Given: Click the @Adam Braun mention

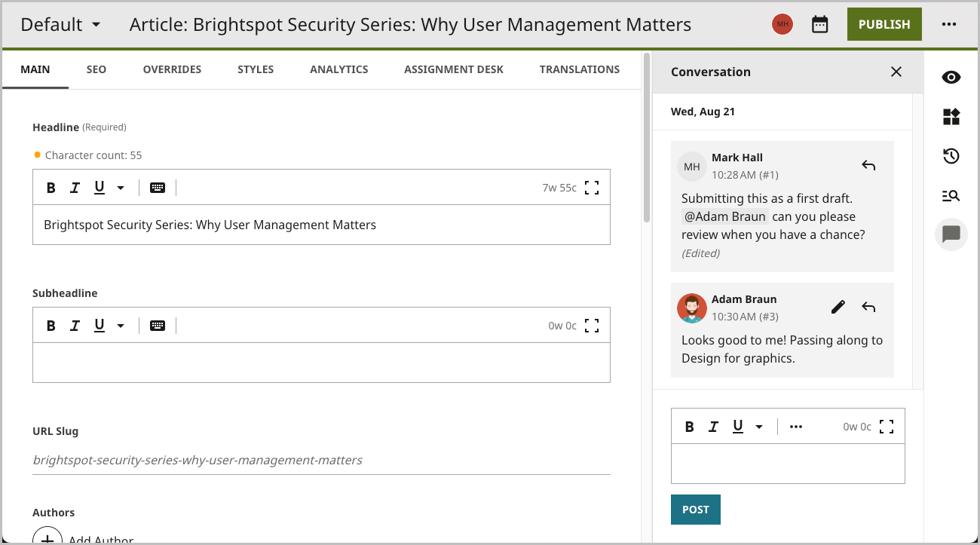Looking at the screenshot, I should [x=724, y=216].
